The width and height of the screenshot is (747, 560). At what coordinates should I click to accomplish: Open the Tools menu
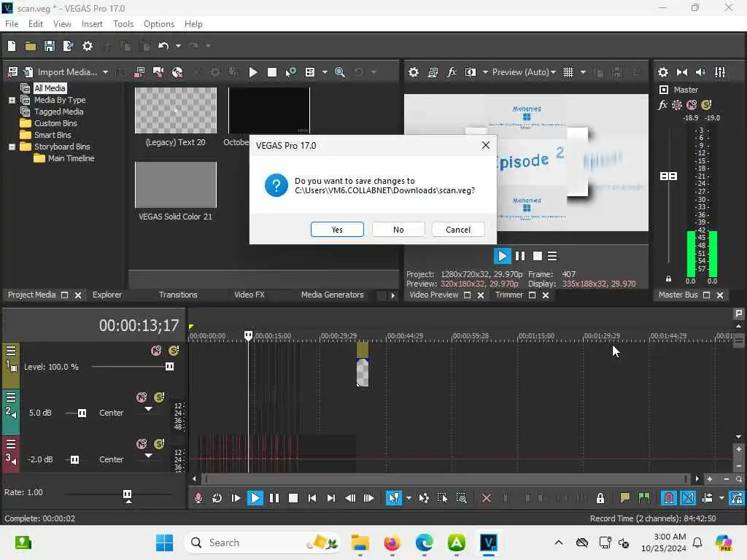[x=123, y=24]
